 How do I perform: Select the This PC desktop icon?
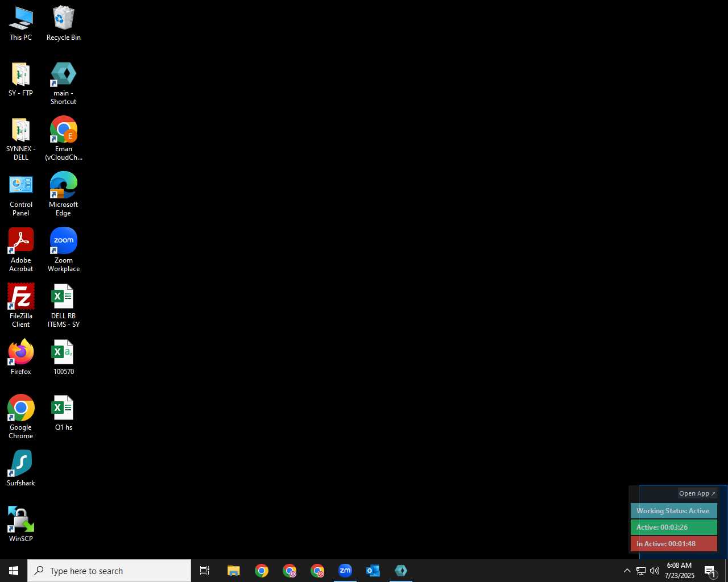pyautogui.click(x=21, y=23)
